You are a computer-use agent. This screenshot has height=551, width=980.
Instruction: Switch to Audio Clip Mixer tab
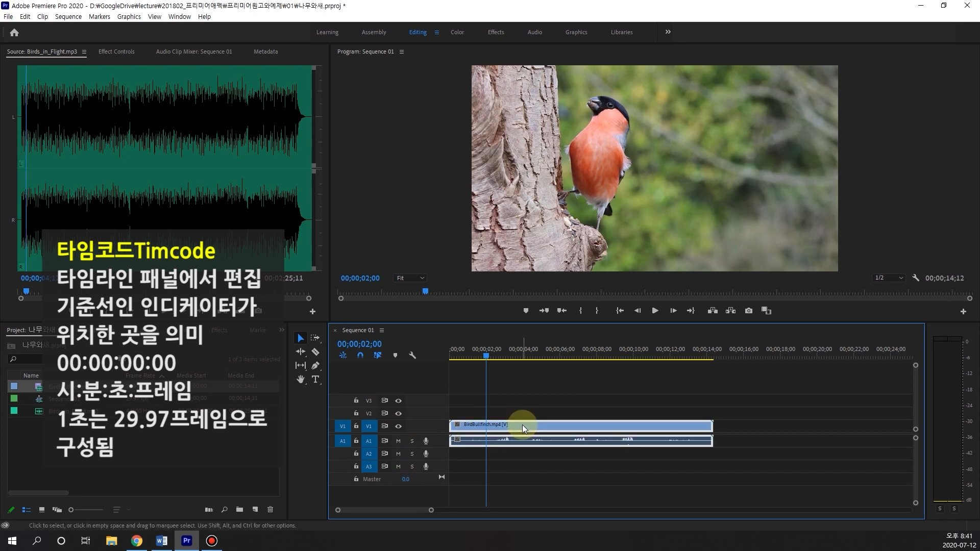click(x=194, y=52)
